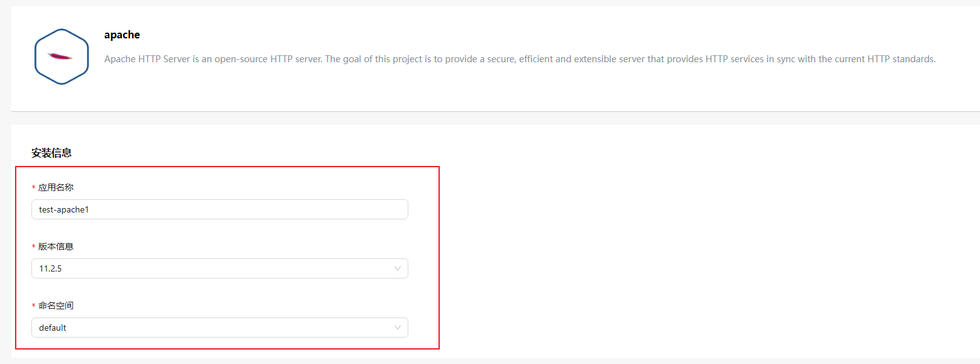Click the Apache HTTP Server description text
Screen dimensions: 980x364
pos(520,59)
